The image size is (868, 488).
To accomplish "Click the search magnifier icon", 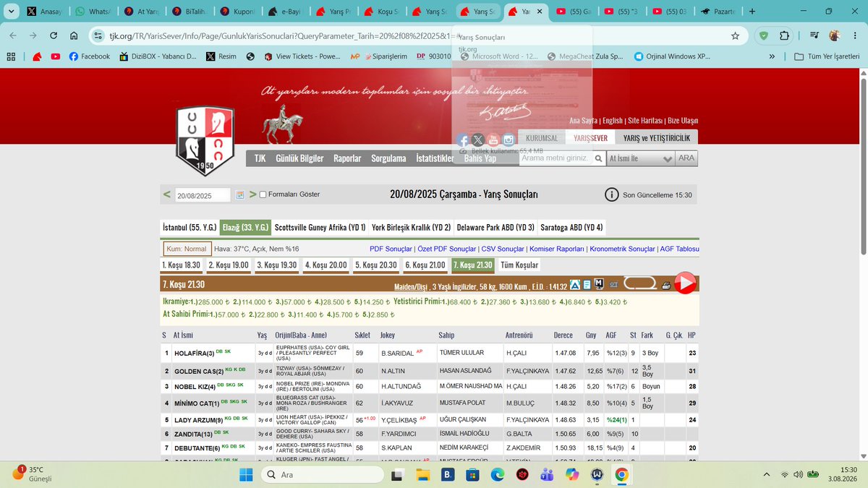I will point(599,158).
